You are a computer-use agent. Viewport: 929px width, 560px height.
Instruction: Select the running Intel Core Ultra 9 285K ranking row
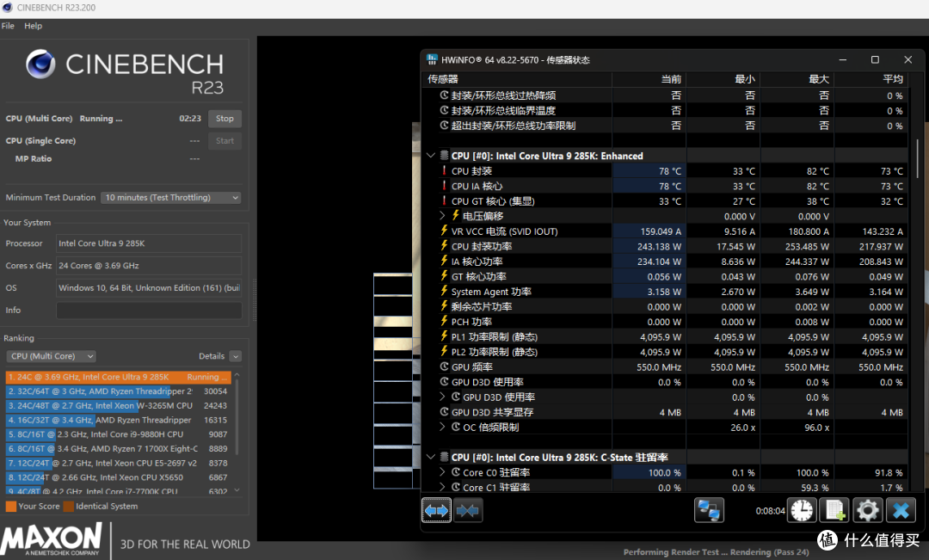tap(118, 377)
